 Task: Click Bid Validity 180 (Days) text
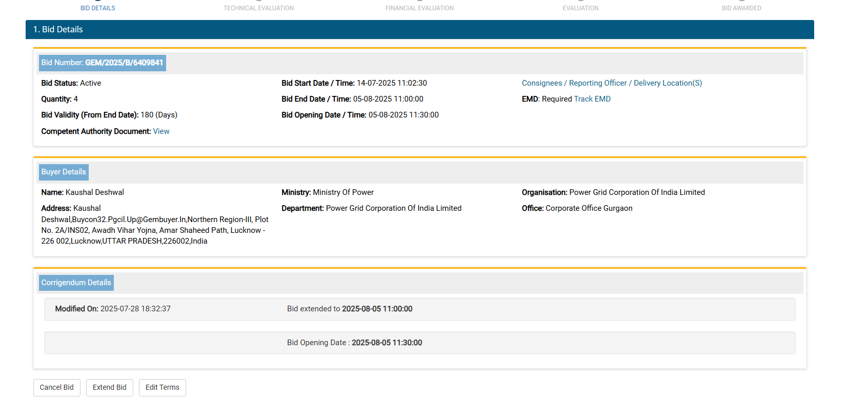click(109, 115)
